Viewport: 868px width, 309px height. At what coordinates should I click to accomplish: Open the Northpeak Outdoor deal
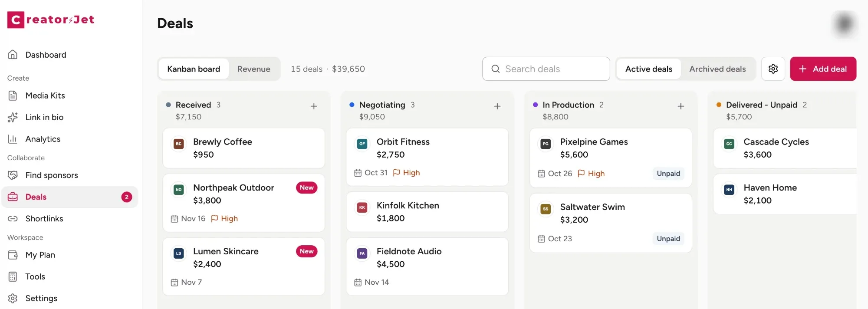(x=243, y=203)
